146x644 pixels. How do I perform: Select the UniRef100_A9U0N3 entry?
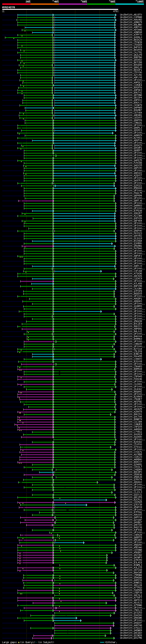click(131, 20)
